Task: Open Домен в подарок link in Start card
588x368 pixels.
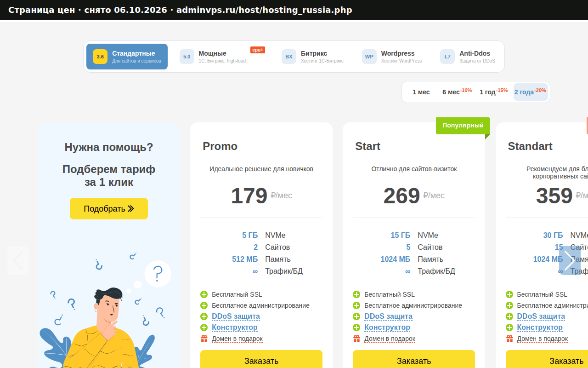Action: click(x=390, y=339)
